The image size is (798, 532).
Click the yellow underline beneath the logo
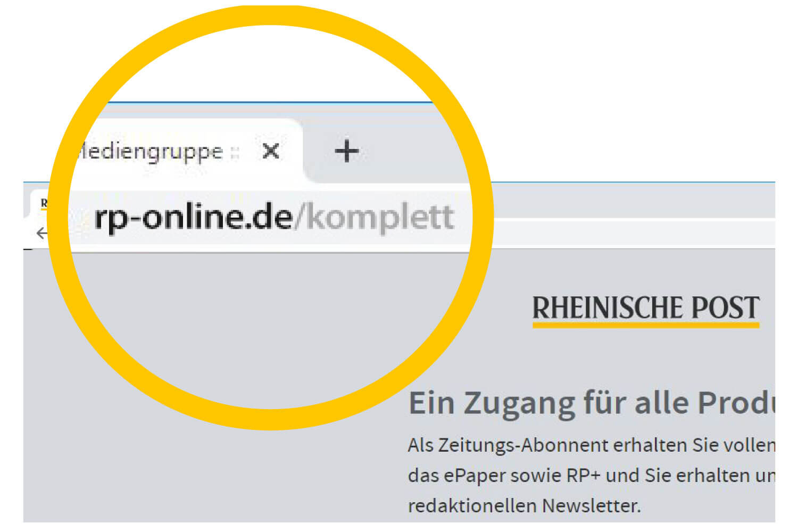pos(645,324)
